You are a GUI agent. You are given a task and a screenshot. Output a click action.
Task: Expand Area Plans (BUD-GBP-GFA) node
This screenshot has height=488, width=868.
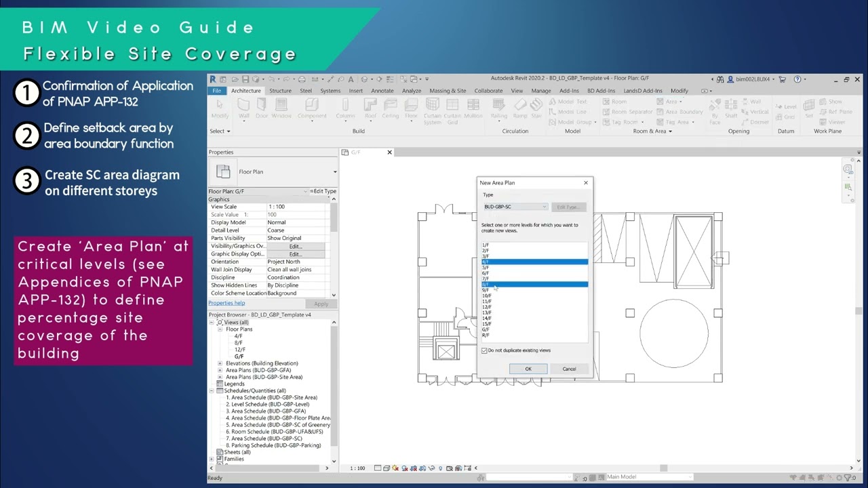coord(220,370)
